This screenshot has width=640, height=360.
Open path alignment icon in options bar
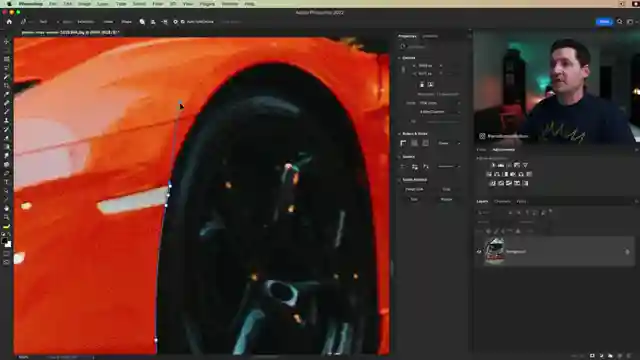click(153, 22)
